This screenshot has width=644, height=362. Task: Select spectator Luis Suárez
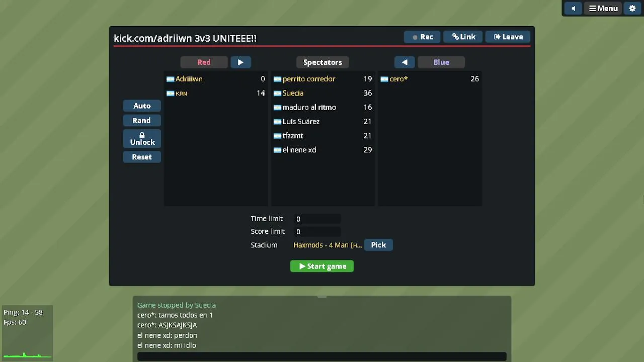tap(323, 121)
